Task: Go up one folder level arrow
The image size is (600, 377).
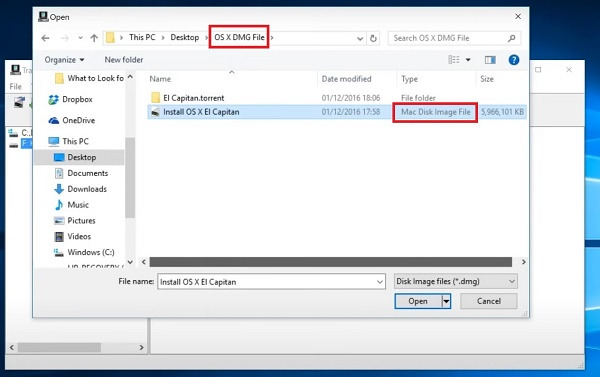Action: (x=94, y=38)
